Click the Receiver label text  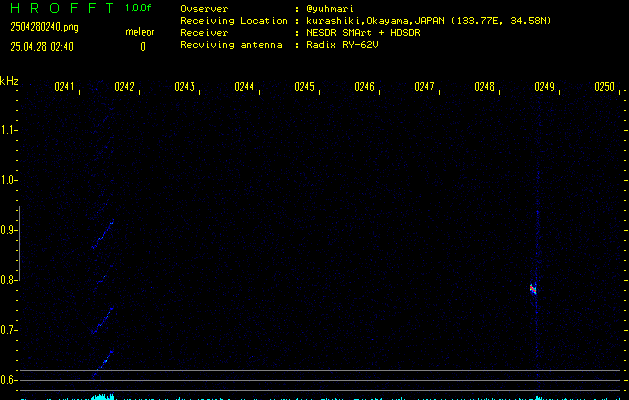pos(204,32)
